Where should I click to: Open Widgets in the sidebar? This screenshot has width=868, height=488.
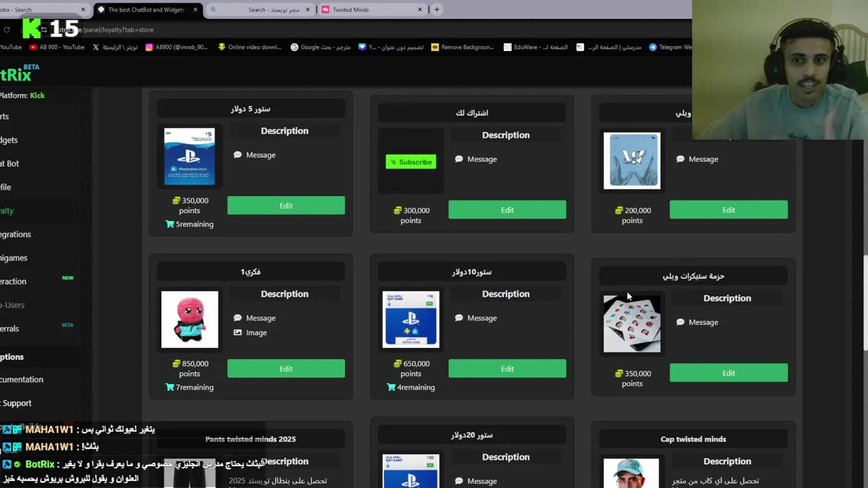tap(9, 140)
